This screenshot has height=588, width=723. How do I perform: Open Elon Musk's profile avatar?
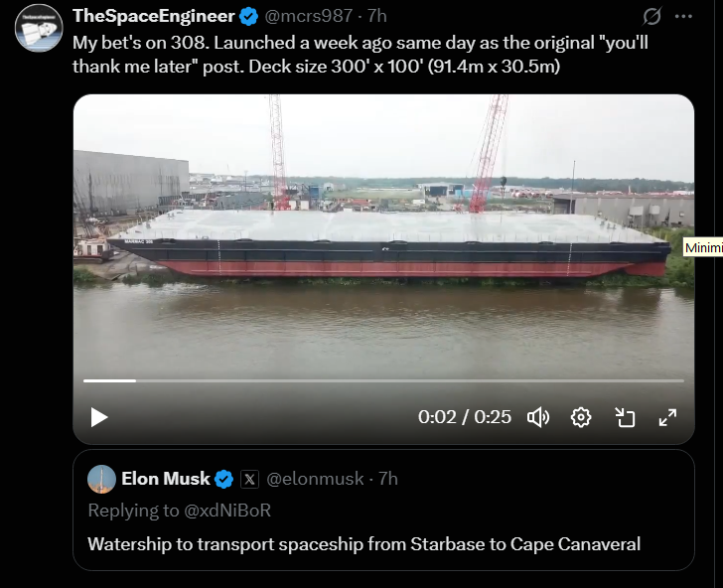(x=101, y=479)
